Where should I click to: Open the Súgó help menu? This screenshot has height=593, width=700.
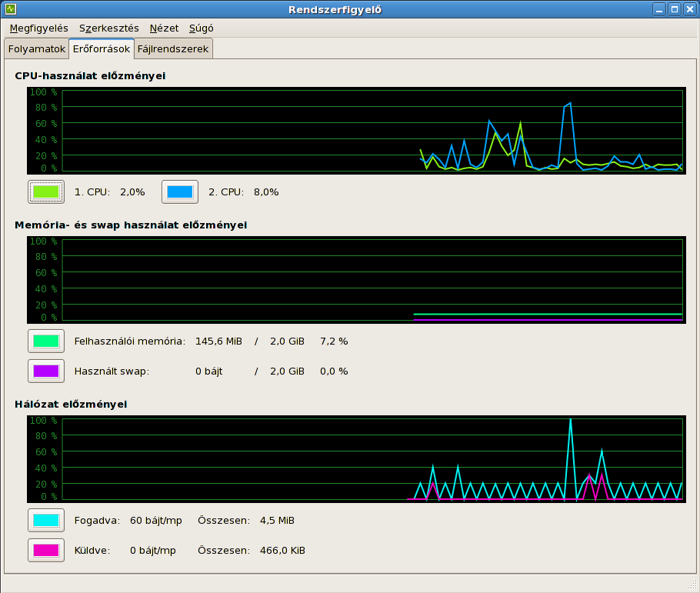point(202,28)
